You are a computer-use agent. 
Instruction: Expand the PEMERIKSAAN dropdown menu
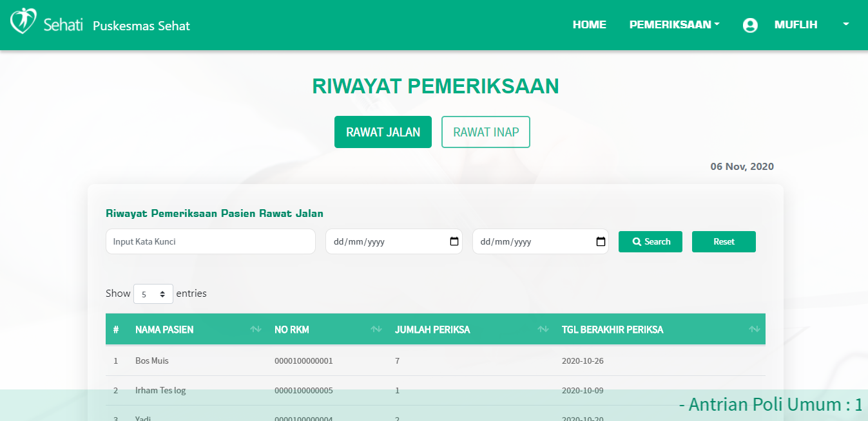point(674,25)
